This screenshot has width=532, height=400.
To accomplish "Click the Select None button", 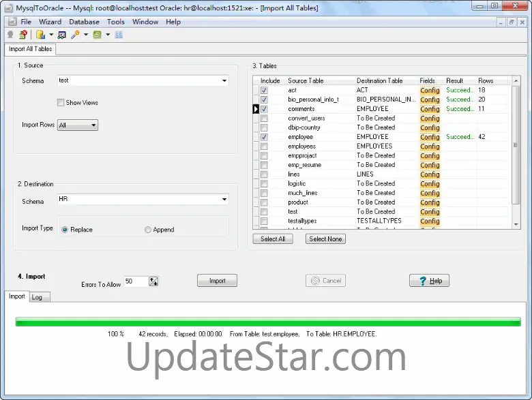I will coord(325,239).
